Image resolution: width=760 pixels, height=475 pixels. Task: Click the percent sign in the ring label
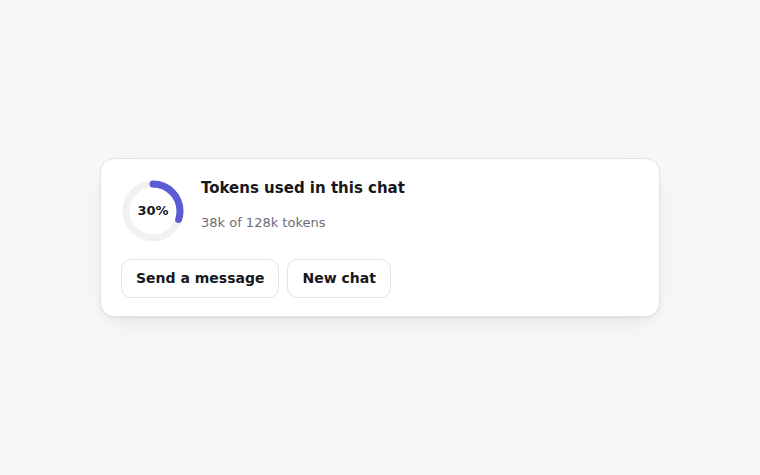click(x=163, y=211)
